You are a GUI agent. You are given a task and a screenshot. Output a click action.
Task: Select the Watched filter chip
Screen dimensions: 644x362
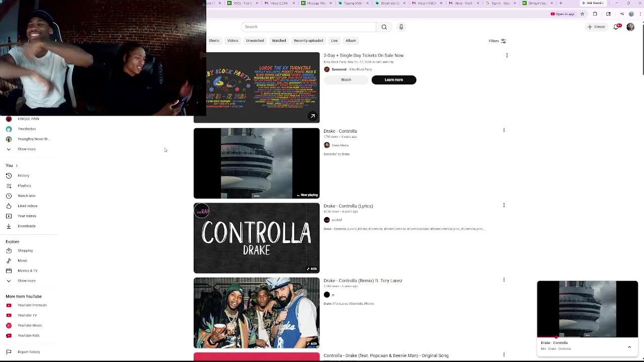tap(279, 41)
